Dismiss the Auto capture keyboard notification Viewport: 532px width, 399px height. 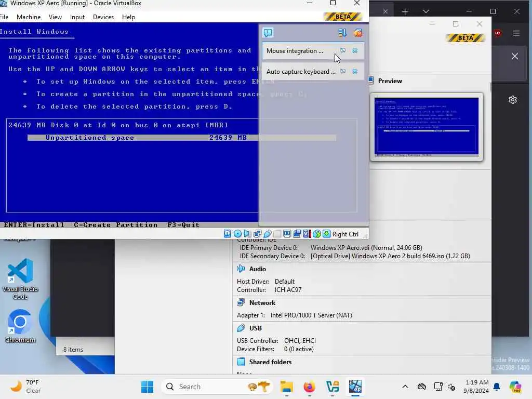[x=355, y=71]
